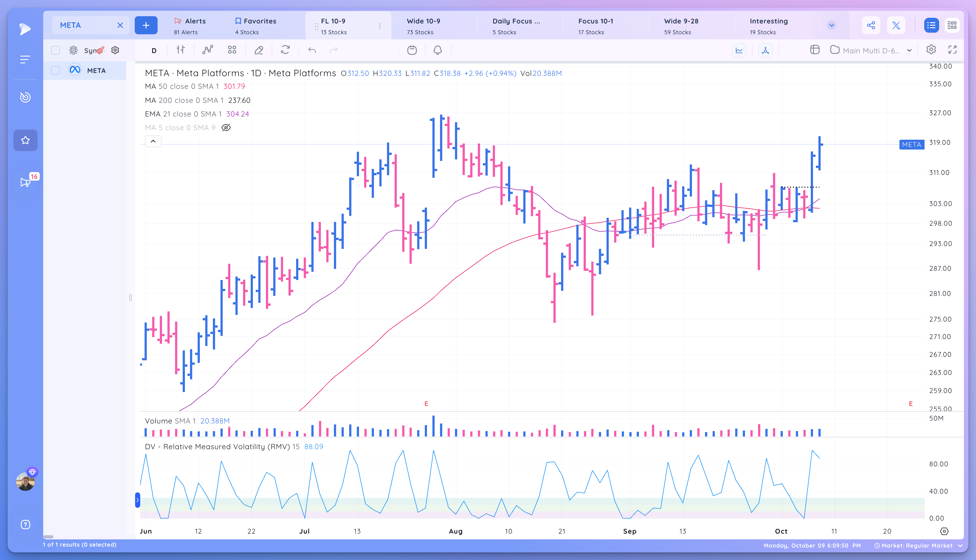
Task: Click the app logo in the sidebar
Action: pyautogui.click(x=25, y=29)
